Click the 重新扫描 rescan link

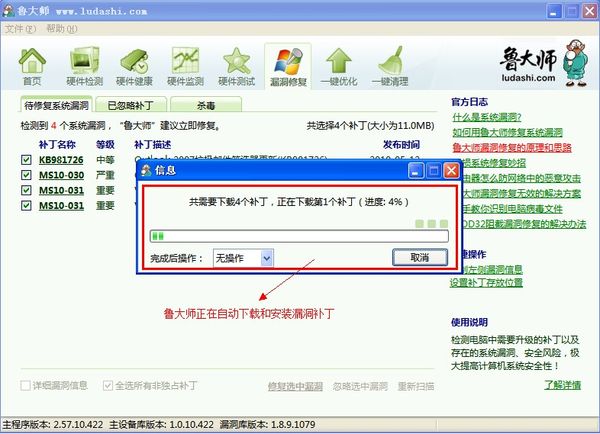click(x=416, y=386)
